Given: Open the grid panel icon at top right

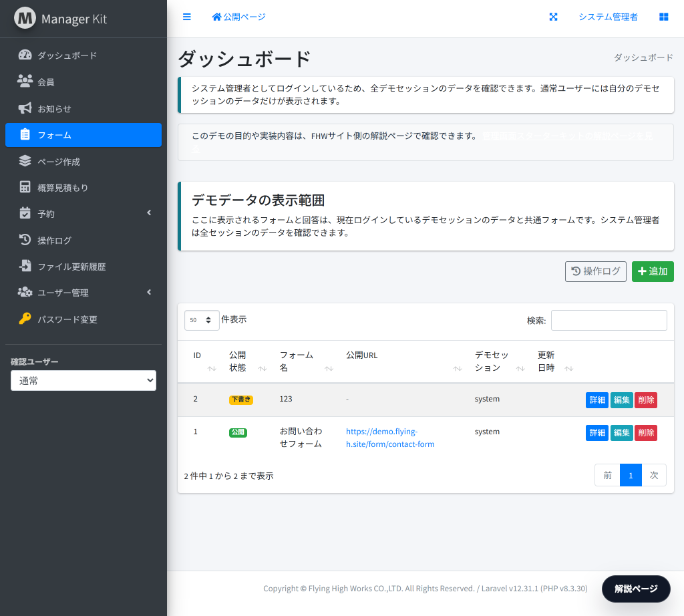Looking at the screenshot, I should pyautogui.click(x=663, y=17).
